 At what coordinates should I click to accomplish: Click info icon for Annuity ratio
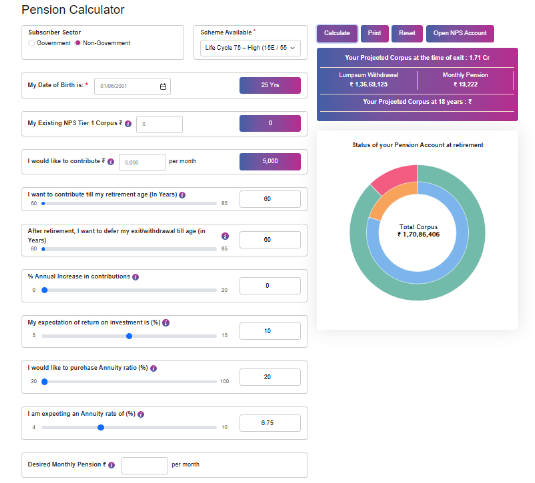tap(154, 368)
